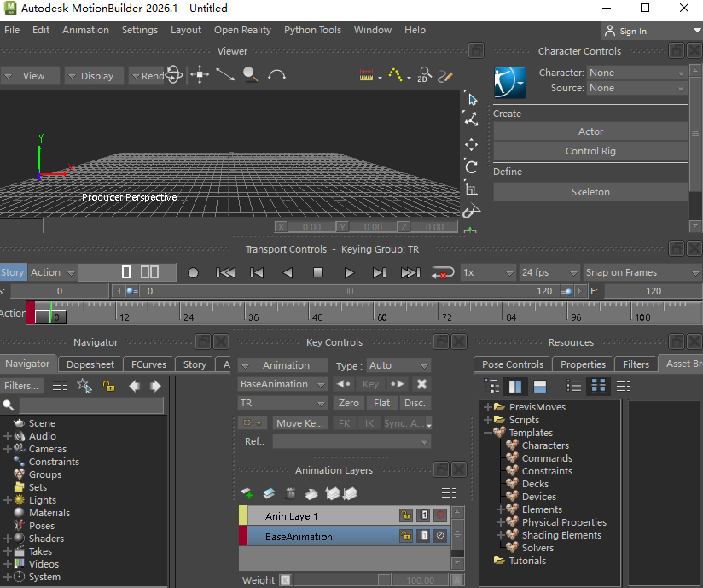The width and height of the screenshot is (703, 588).
Task: Click the Action timeline current-frame marker
Action: (50, 312)
